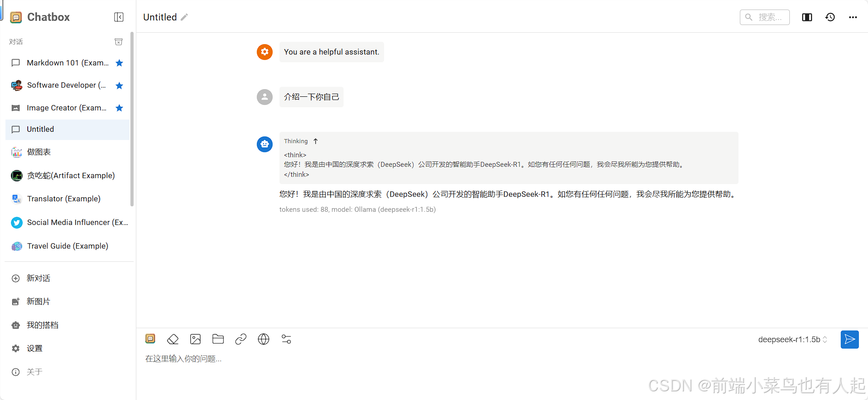Screen dimensions: 868x400
Task: Click the blue assistant robot avatar
Action: click(264, 144)
